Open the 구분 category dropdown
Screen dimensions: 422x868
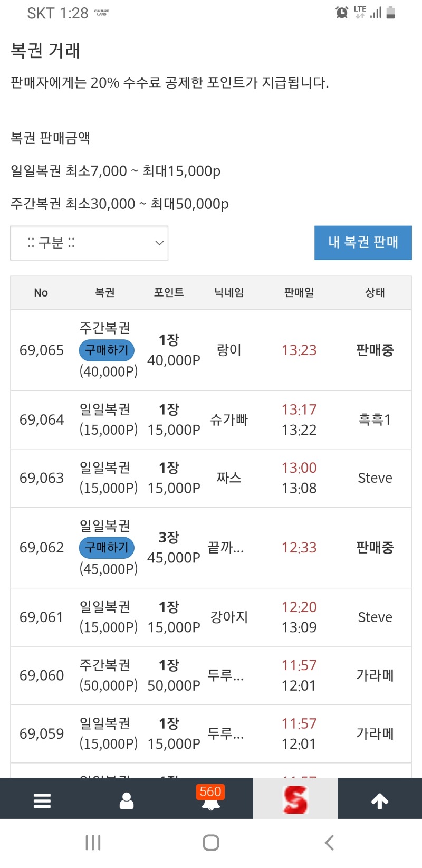click(89, 243)
